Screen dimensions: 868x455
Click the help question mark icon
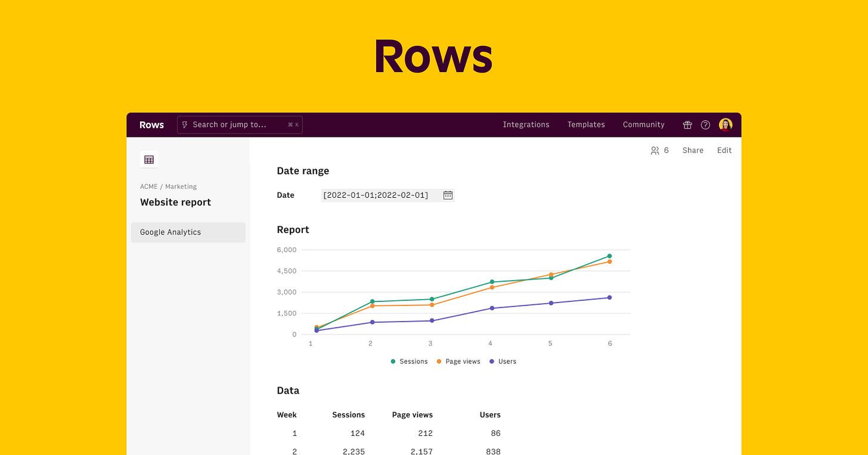pyautogui.click(x=705, y=124)
